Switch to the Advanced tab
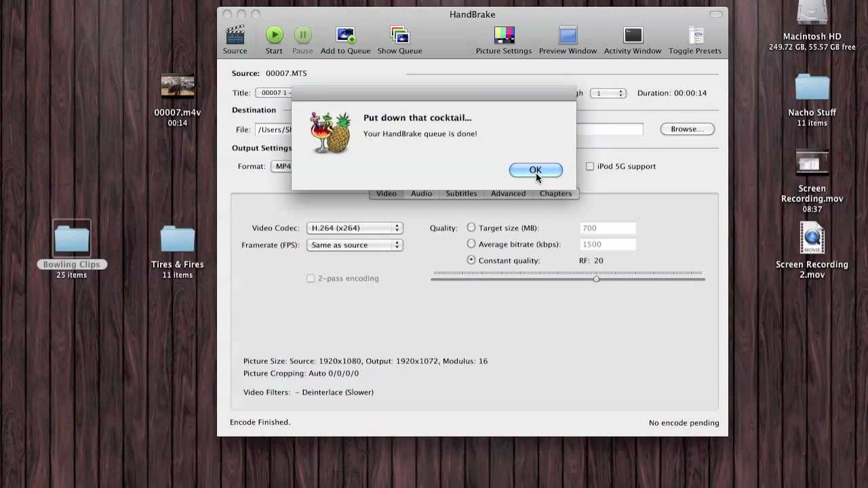Viewport: 868px width, 488px height. click(x=508, y=193)
